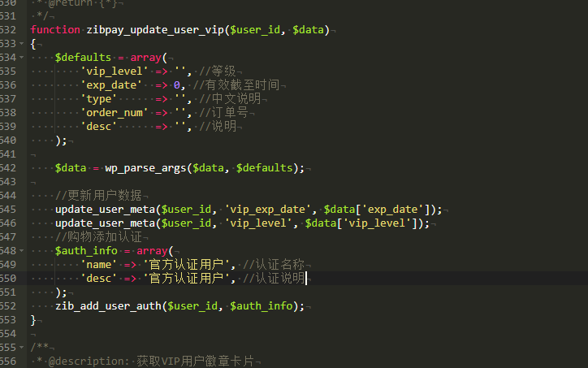This screenshot has width=588, height=368.
Task: Click the comment //有效截至时间
Action: [236, 85]
